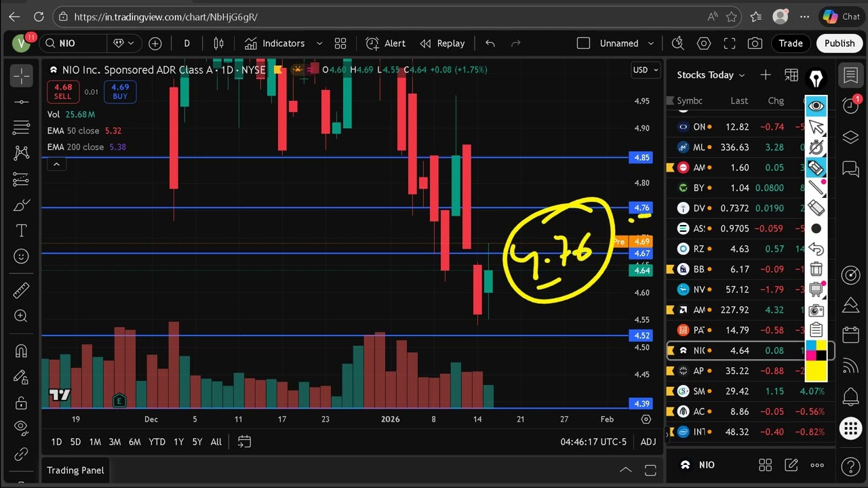Image resolution: width=868 pixels, height=488 pixels.
Task: Open the Help Center question mark
Action: (851, 466)
